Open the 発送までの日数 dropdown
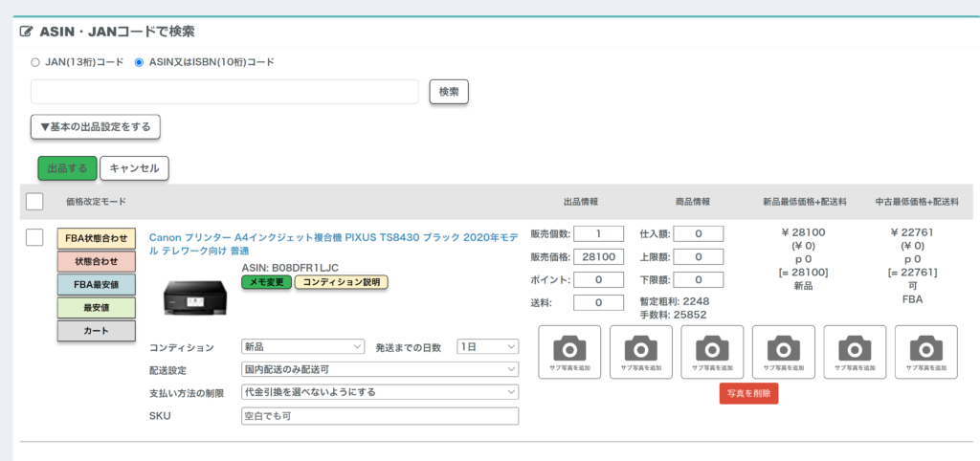Screen dimensions: 980x461 (x=487, y=346)
